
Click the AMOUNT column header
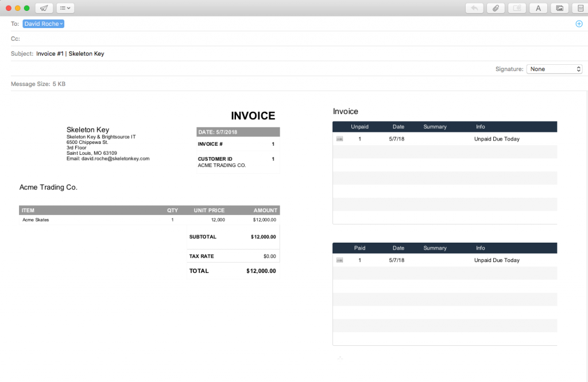pos(265,211)
